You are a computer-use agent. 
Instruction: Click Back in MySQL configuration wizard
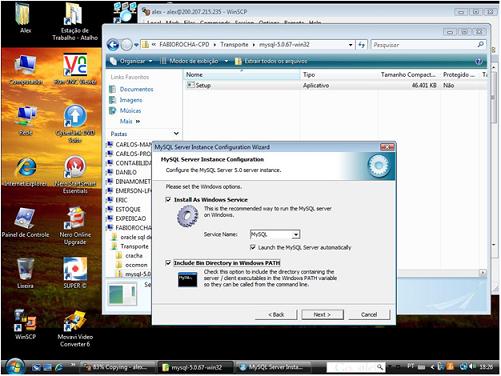(x=276, y=314)
